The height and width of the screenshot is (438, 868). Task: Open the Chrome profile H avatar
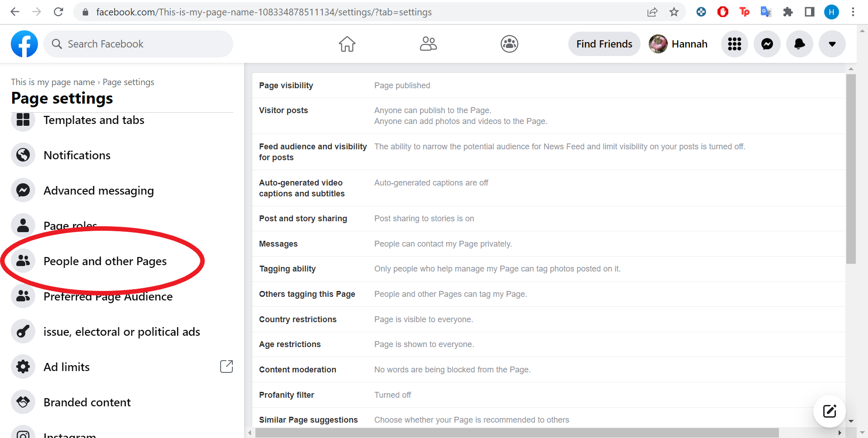coord(831,12)
